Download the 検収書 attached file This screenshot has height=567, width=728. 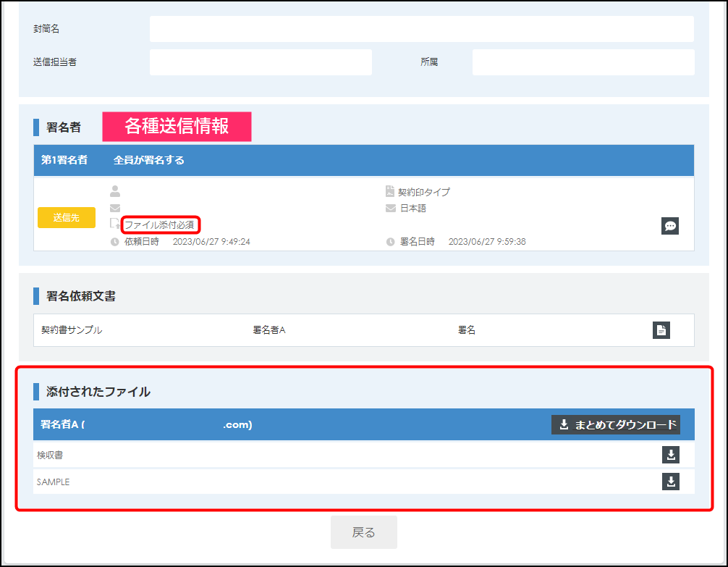(x=671, y=455)
